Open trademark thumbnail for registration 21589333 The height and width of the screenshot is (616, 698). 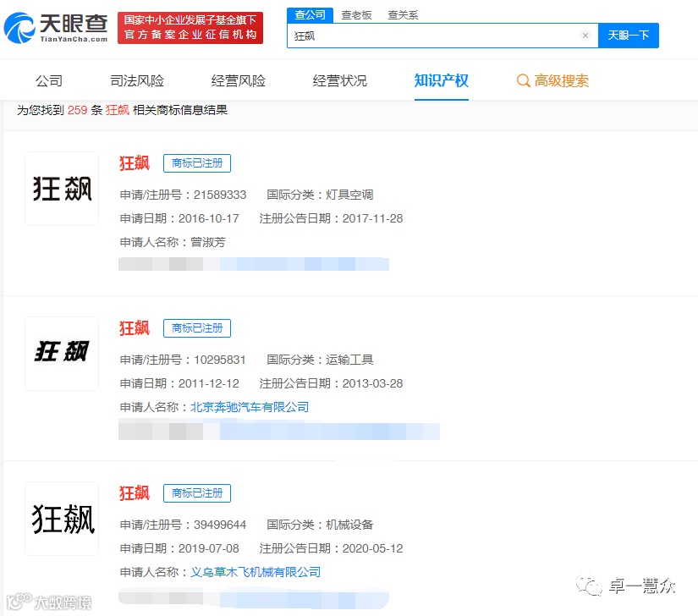click(62, 189)
